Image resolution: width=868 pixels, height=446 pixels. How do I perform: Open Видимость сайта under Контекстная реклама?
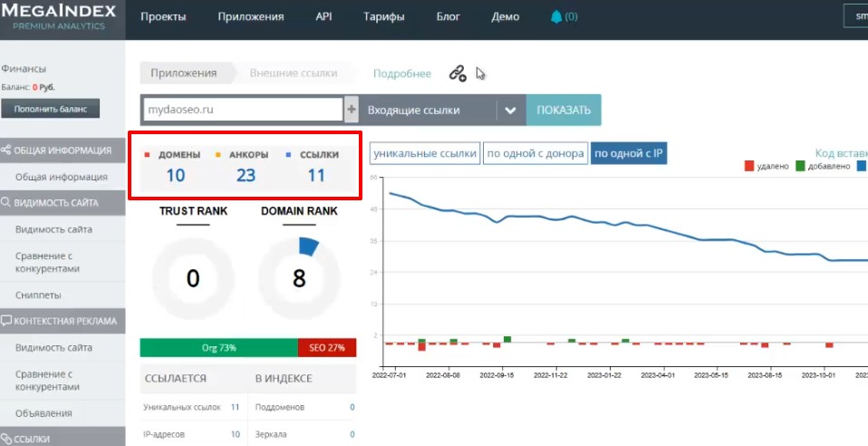click(53, 347)
